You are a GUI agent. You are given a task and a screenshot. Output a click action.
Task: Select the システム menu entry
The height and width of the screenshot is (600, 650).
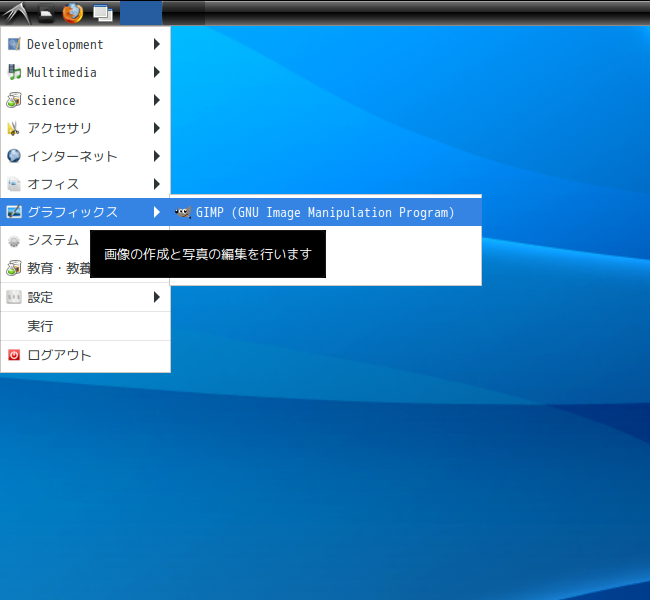46,240
